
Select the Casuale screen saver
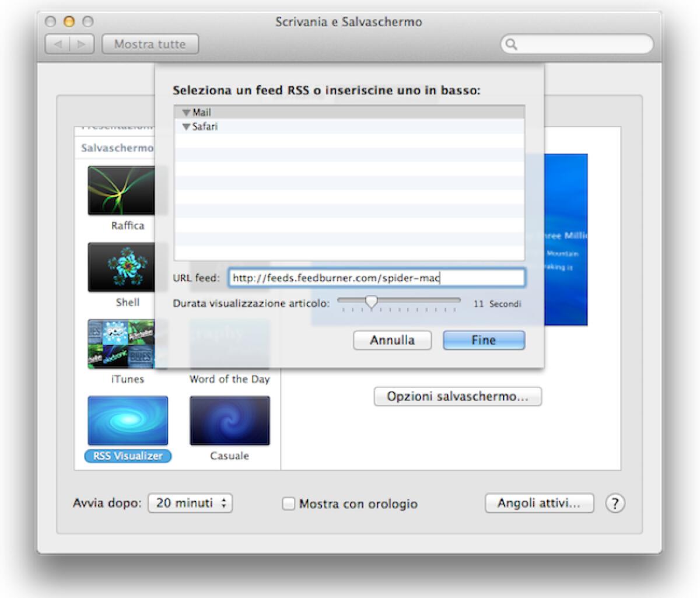(229, 420)
